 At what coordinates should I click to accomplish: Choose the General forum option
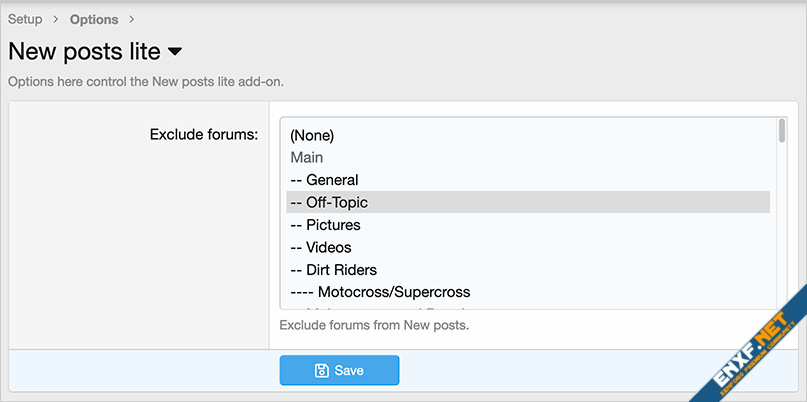[324, 180]
